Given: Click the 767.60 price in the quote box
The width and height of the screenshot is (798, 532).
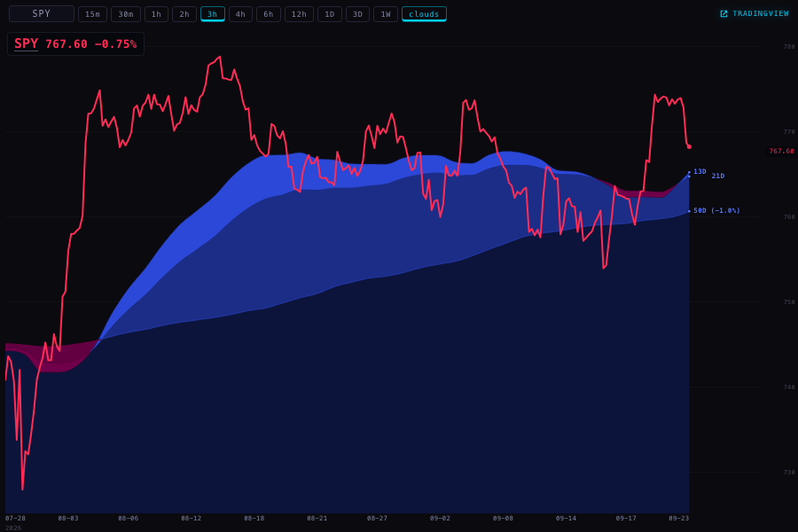Looking at the screenshot, I should [x=66, y=44].
